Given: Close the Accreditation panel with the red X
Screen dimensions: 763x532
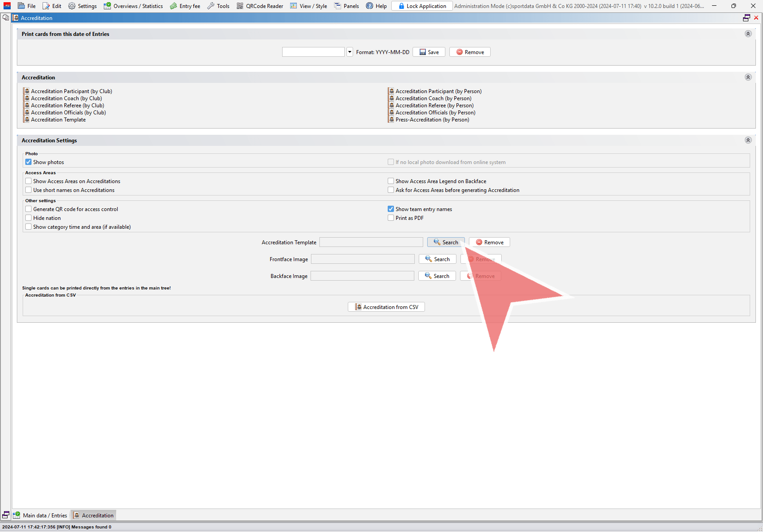Looking at the screenshot, I should (x=756, y=18).
